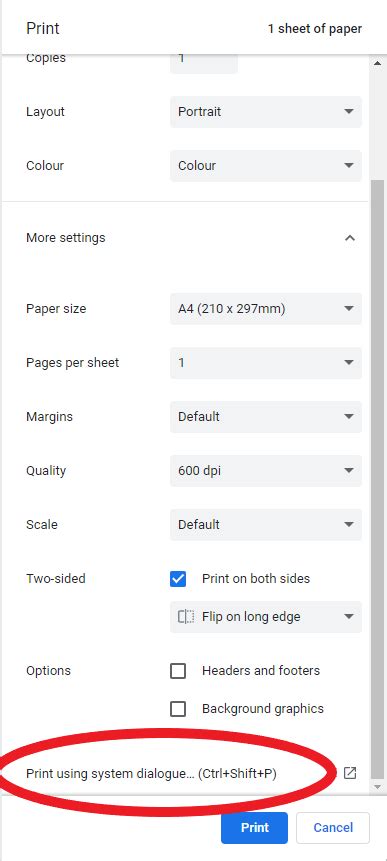Open the Margins dropdown
This screenshot has height=861, width=387.
pos(266,417)
